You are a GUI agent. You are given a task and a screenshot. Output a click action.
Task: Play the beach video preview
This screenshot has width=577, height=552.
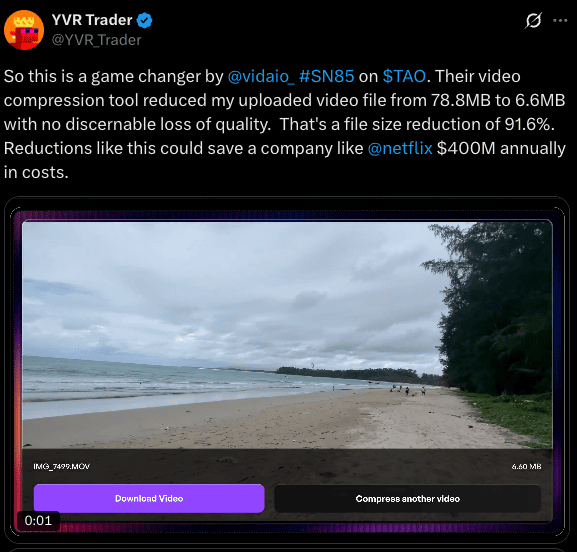point(287,335)
